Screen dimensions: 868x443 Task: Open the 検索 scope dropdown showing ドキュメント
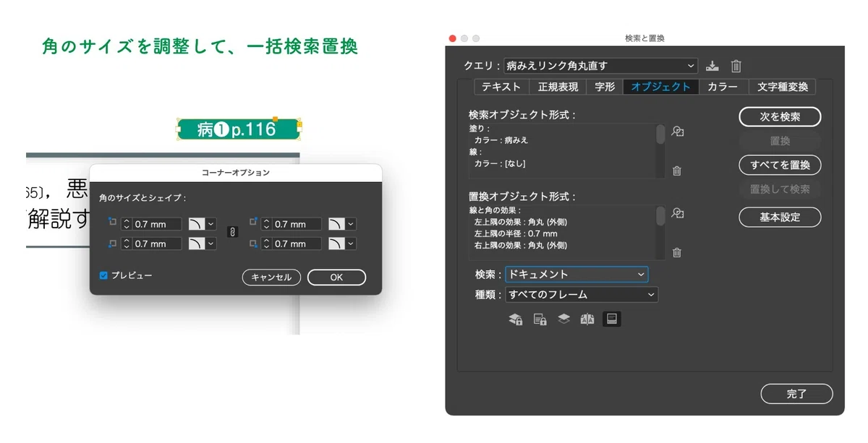pyautogui.click(x=576, y=275)
